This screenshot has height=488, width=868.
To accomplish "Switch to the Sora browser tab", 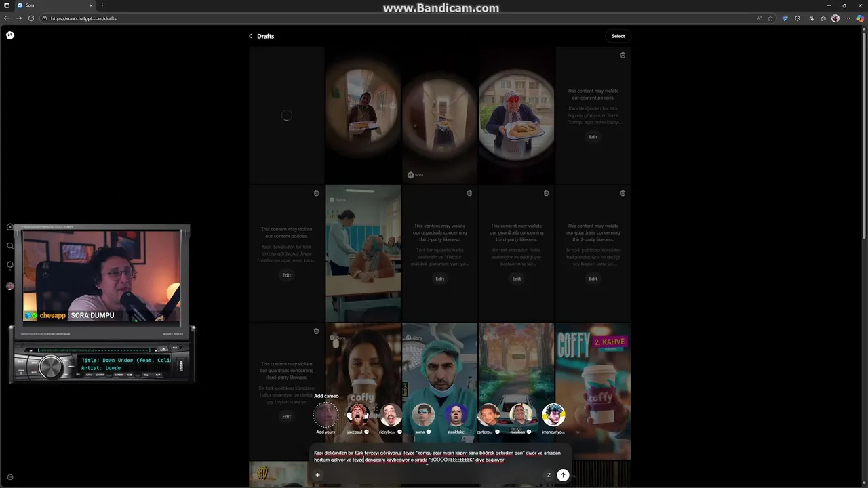I will pos(54,5).
